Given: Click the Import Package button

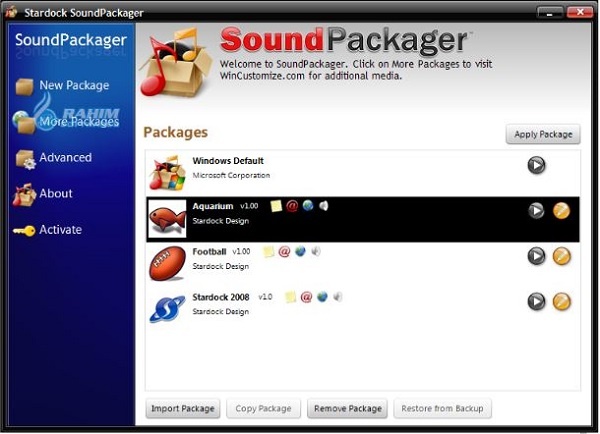Looking at the screenshot, I should (183, 409).
